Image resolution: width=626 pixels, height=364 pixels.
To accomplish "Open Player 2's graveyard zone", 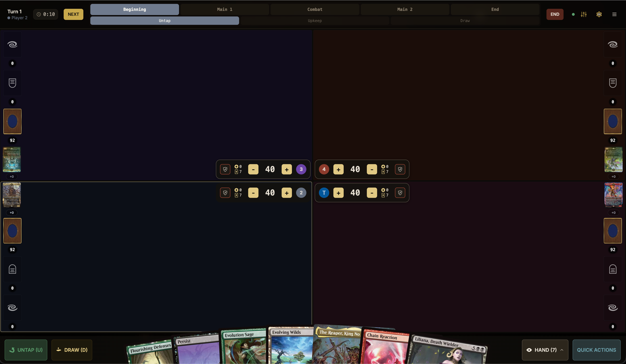I will click(x=12, y=269).
